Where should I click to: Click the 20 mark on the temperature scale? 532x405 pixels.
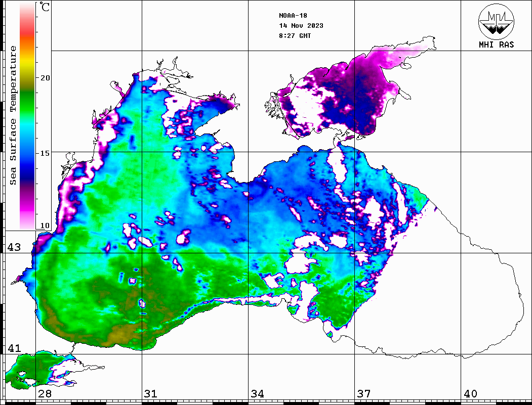(x=45, y=78)
